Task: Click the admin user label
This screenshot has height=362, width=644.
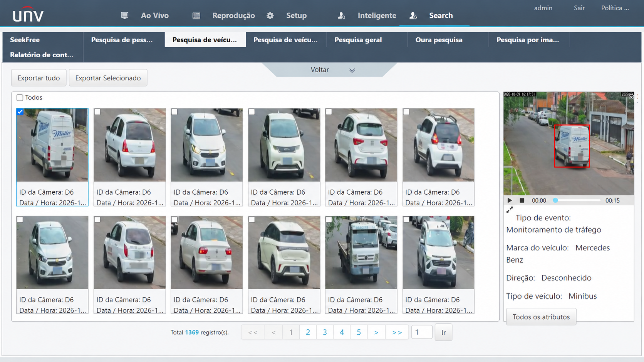Action: coord(543,8)
